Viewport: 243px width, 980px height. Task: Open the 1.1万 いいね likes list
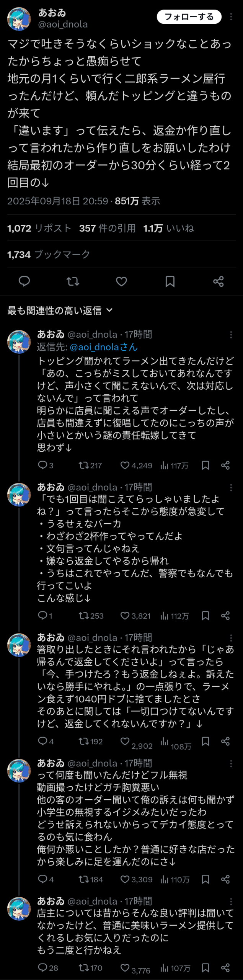pyautogui.click(x=168, y=228)
